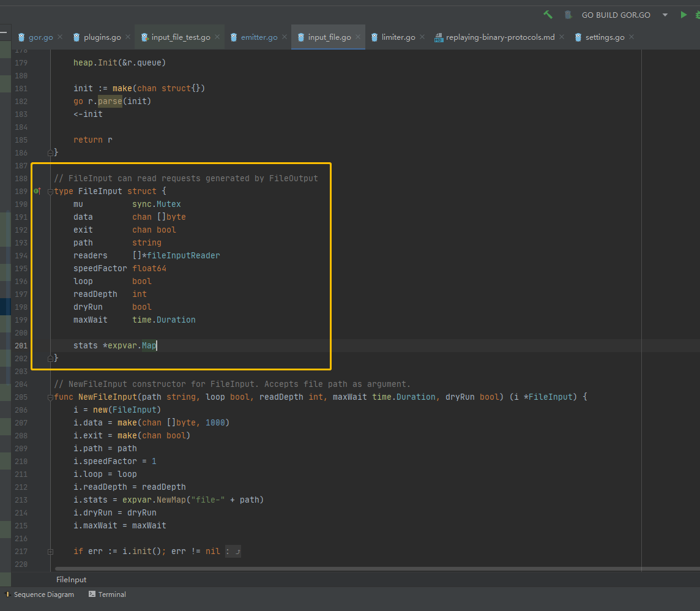700x611 pixels.
Task: Click the markdown file icon on replaying-binary-protocols tab
Action: [438, 37]
